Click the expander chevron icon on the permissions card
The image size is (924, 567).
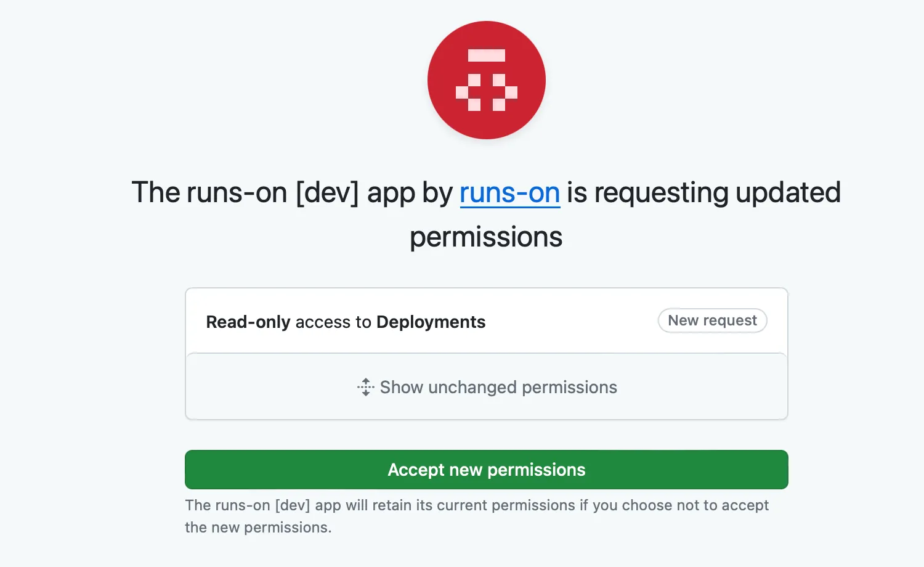(365, 387)
